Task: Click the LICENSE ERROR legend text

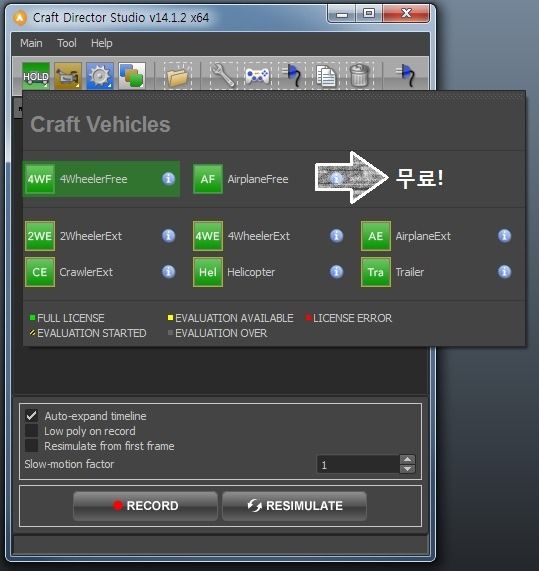Action: [353, 318]
